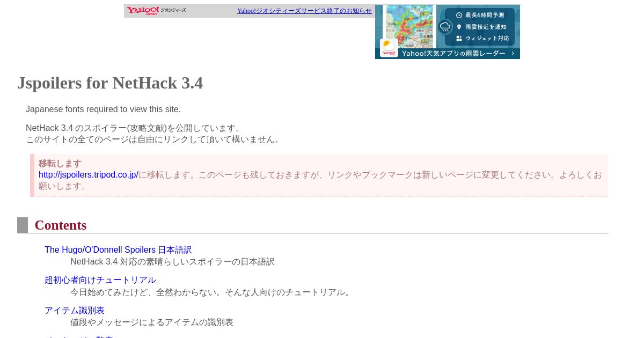
Task: Click the ウィジェット対応 text in ad
Action: click(487, 39)
